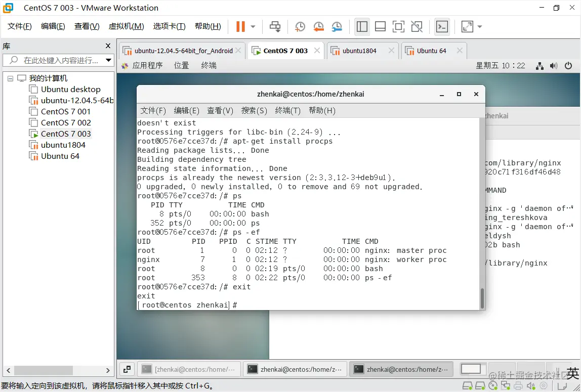The width and height of the screenshot is (581, 392).
Task: Switch to third taskbar terminal window
Action: [x=401, y=369]
